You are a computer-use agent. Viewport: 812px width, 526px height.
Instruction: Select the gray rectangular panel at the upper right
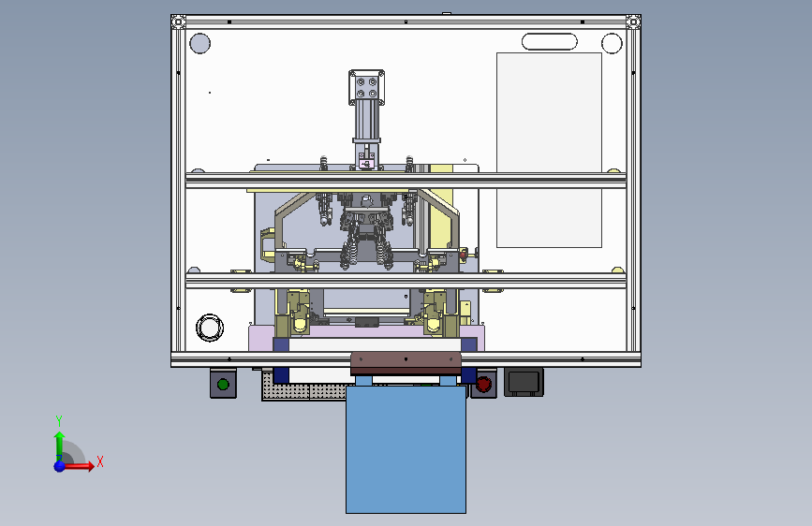tap(549, 150)
